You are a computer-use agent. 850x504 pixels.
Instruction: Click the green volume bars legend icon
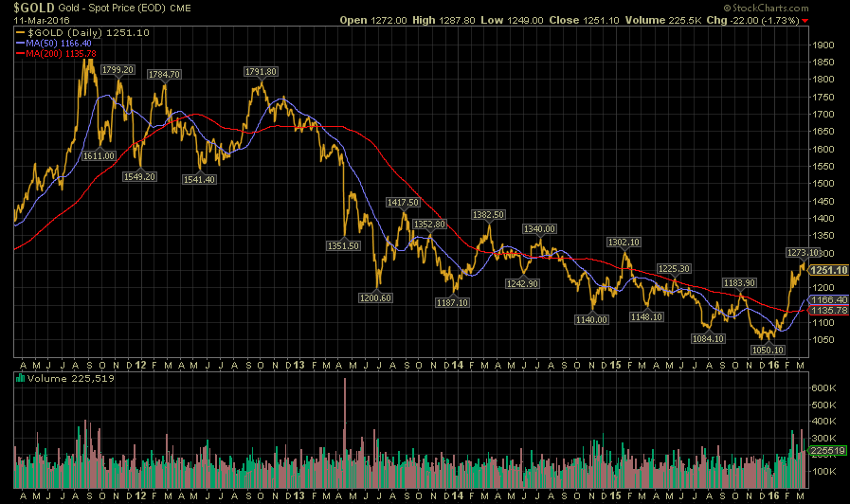pyautogui.click(x=21, y=378)
